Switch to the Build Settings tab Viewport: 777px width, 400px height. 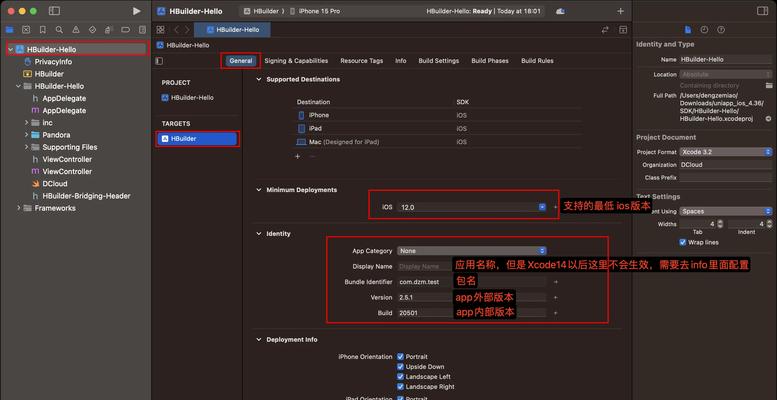coord(439,61)
